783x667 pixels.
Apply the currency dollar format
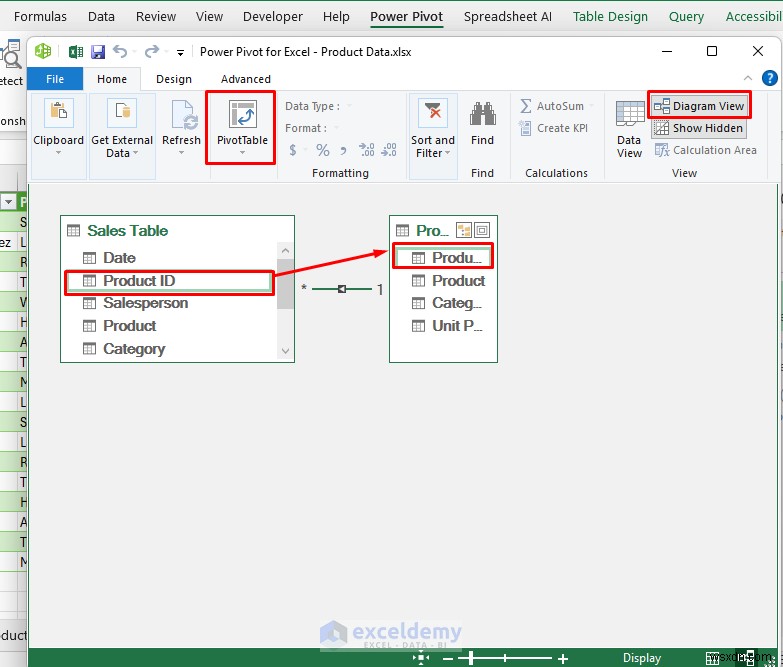click(x=293, y=150)
